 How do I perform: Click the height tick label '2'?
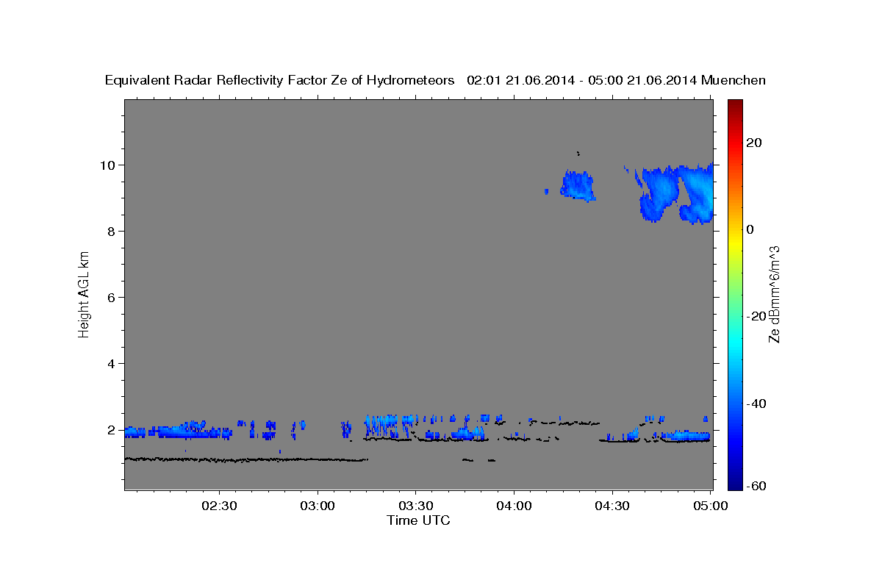pyautogui.click(x=112, y=429)
